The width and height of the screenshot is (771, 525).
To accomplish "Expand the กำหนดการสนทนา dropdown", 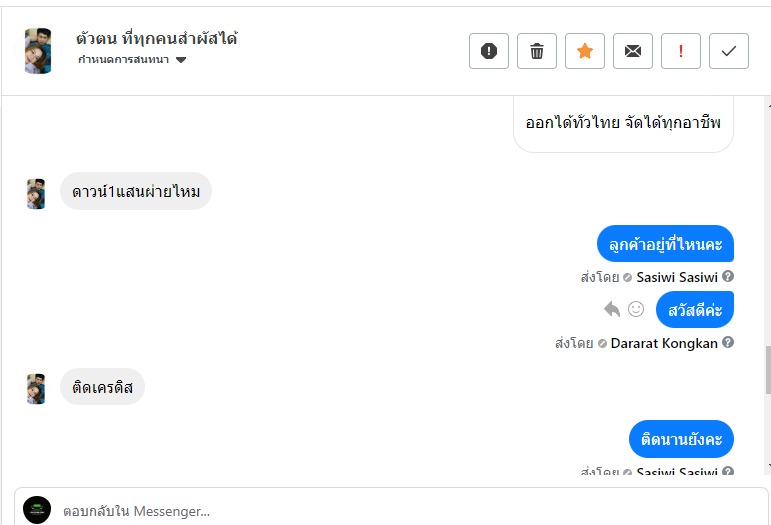I will pos(181,60).
